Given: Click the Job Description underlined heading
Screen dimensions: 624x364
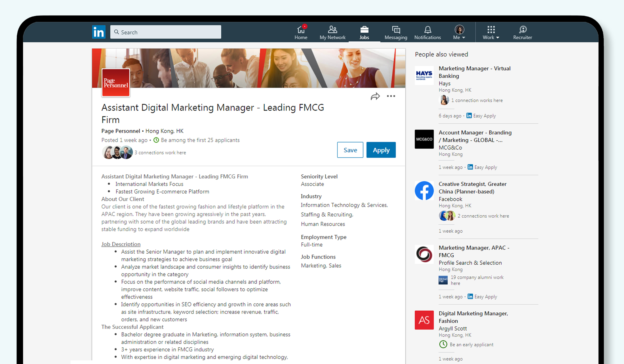Looking at the screenshot, I should coord(121,244).
